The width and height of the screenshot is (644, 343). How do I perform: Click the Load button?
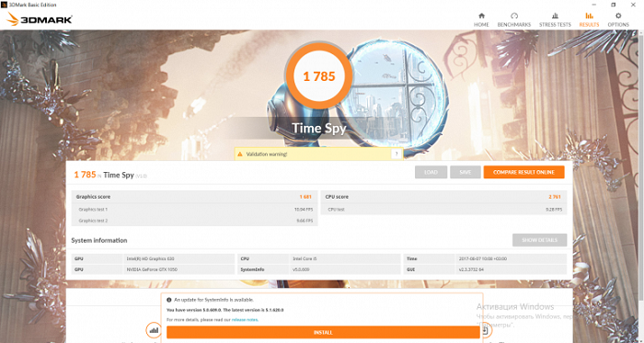[x=431, y=172]
